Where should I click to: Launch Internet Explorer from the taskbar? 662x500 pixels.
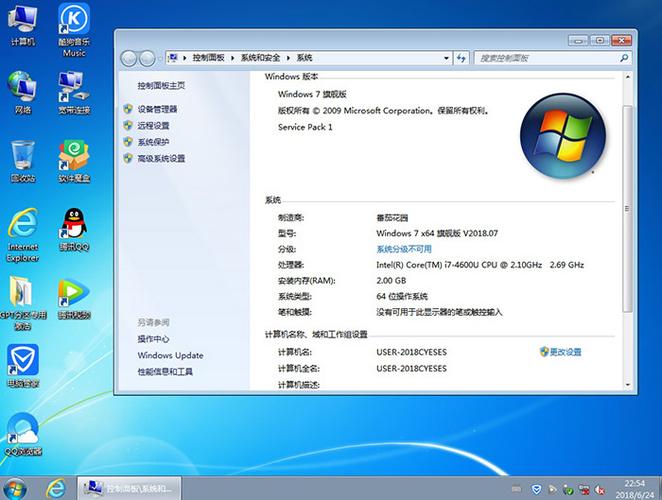55,489
